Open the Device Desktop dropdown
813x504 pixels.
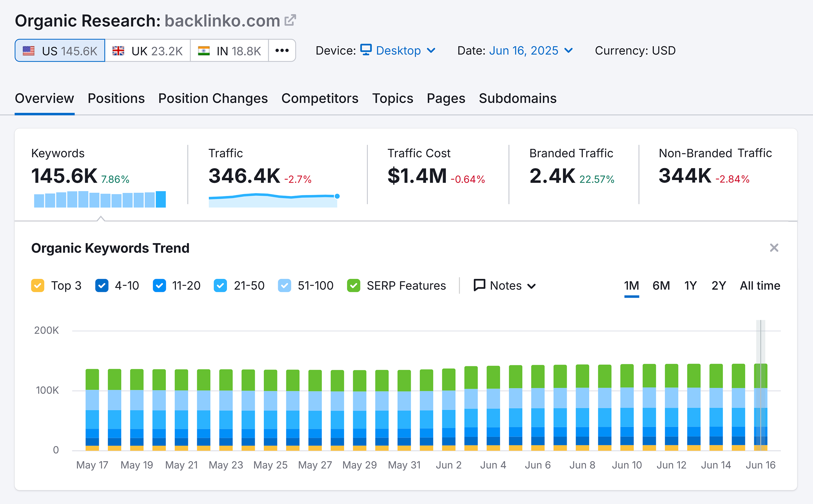432,51
